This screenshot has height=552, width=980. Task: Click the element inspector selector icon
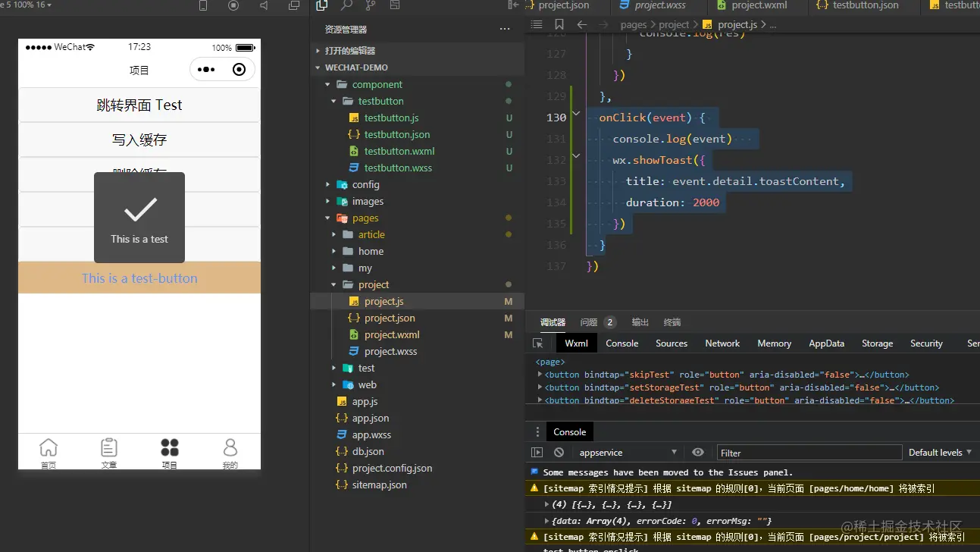tap(537, 343)
